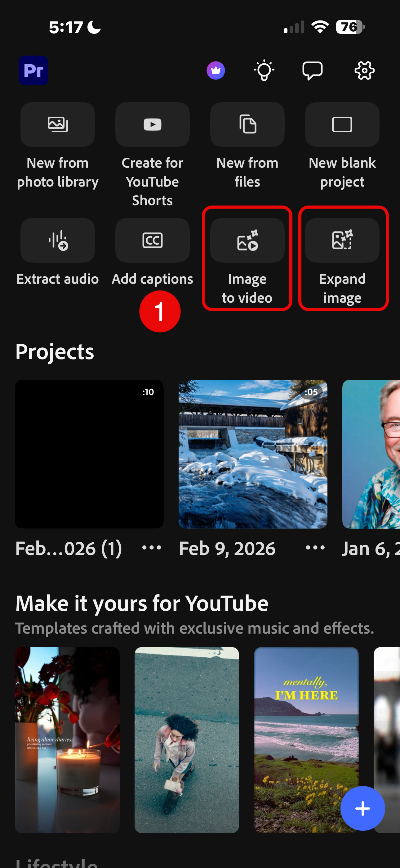400x868 pixels.
Task: Launch the Image to video tool
Action: point(247,241)
